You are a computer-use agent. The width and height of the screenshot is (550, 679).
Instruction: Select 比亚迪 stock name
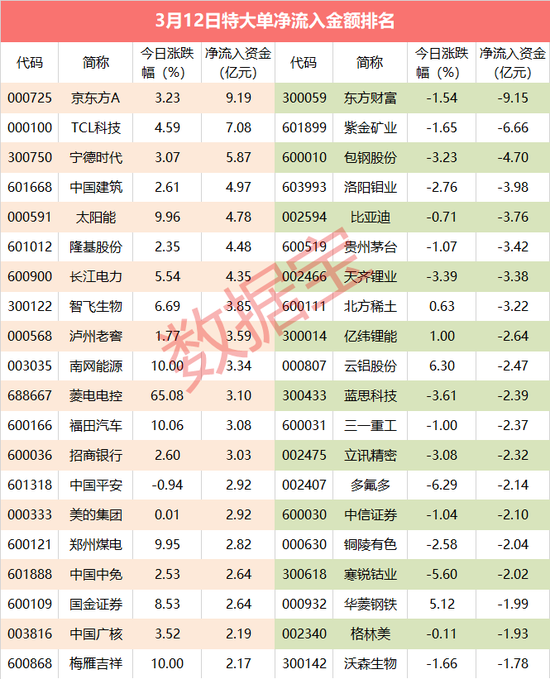coord(370,217)
